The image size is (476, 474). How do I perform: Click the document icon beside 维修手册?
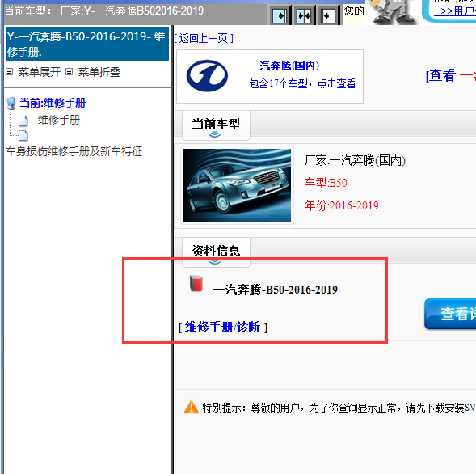[23, 121]
